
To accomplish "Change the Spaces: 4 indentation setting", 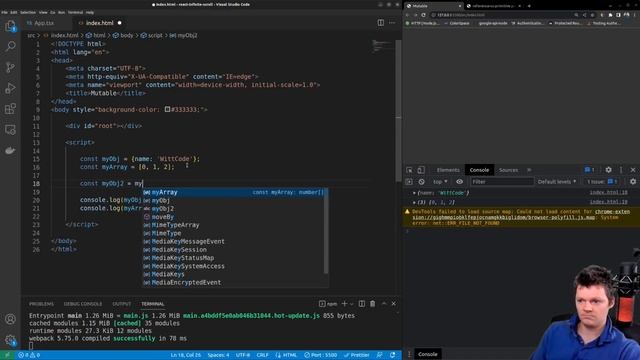I will pyautogui.click(x=218, y=355).
